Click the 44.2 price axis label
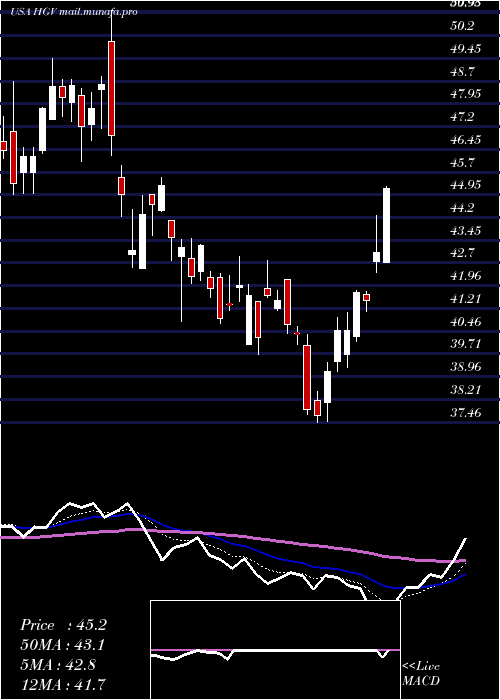500x700 pixels. point(462,207)
